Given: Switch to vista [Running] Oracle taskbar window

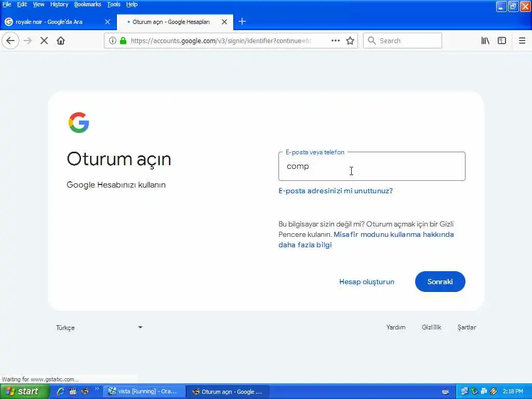Looking at the screenshot, I should pyautogui.click(x=144, y=392).
